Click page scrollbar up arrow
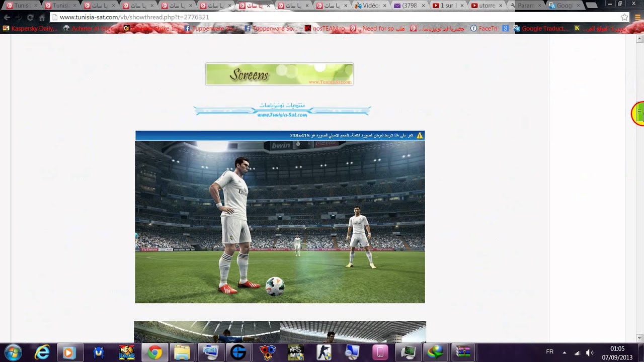644x362 pixels. (x=640, y=38)
